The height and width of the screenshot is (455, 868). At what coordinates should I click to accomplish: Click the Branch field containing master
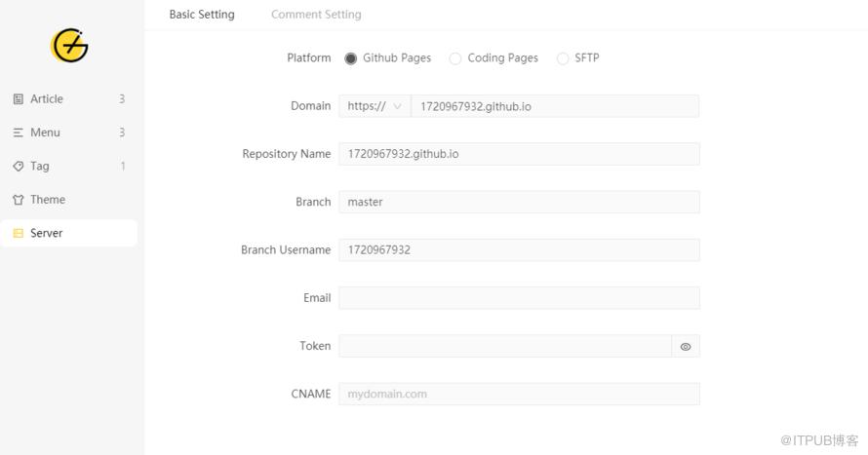click(x=519, y=202)
